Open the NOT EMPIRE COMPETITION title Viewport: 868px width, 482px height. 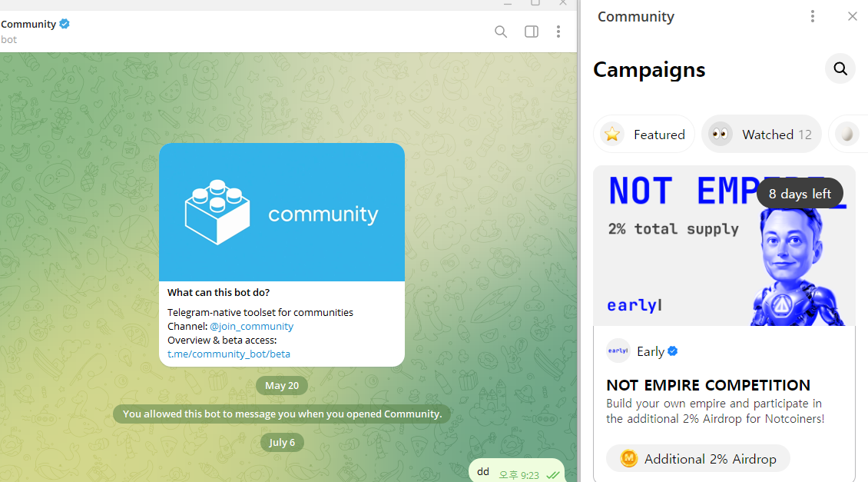tap(708, 385)
